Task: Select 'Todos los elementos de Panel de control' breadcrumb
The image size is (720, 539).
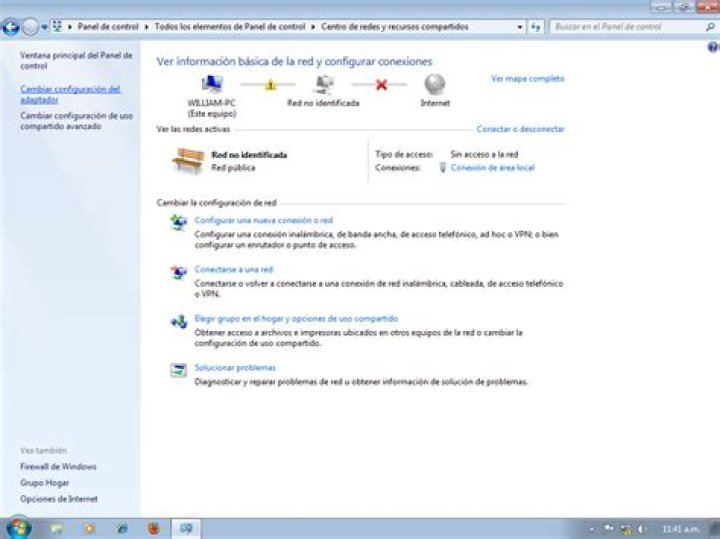Action: point(230,27)
